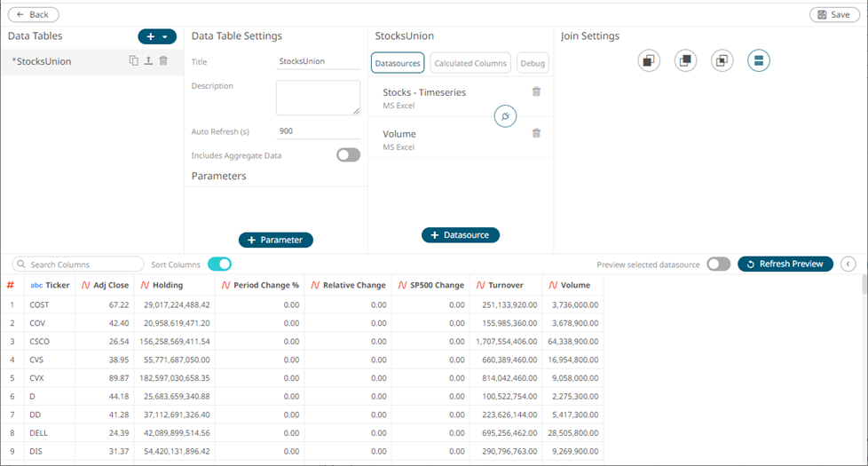Viewport: 868px width, 466px height.
Task: Add a new Parameter
Action: click(x=275, y=240)
